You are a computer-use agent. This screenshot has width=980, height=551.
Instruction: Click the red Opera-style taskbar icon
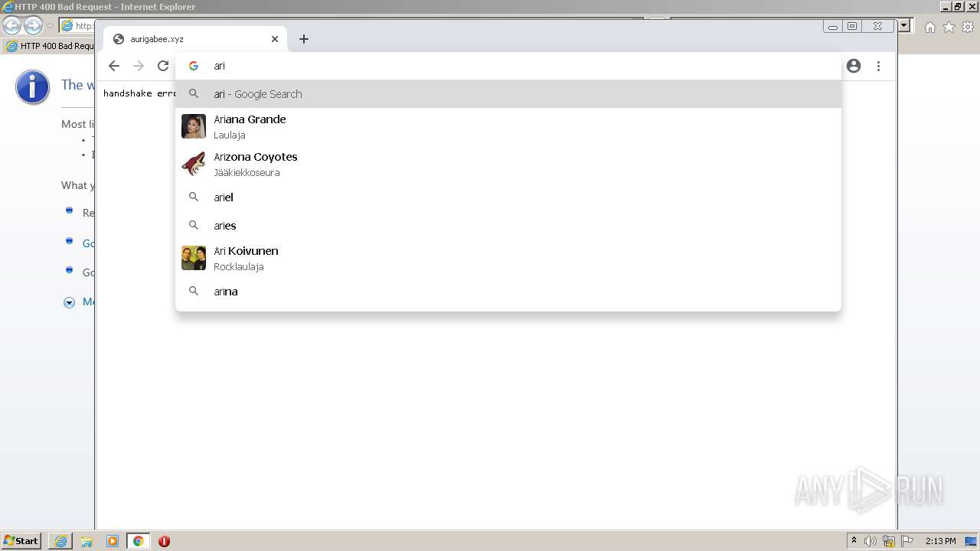pyautogui.click(x=164, y=541)
